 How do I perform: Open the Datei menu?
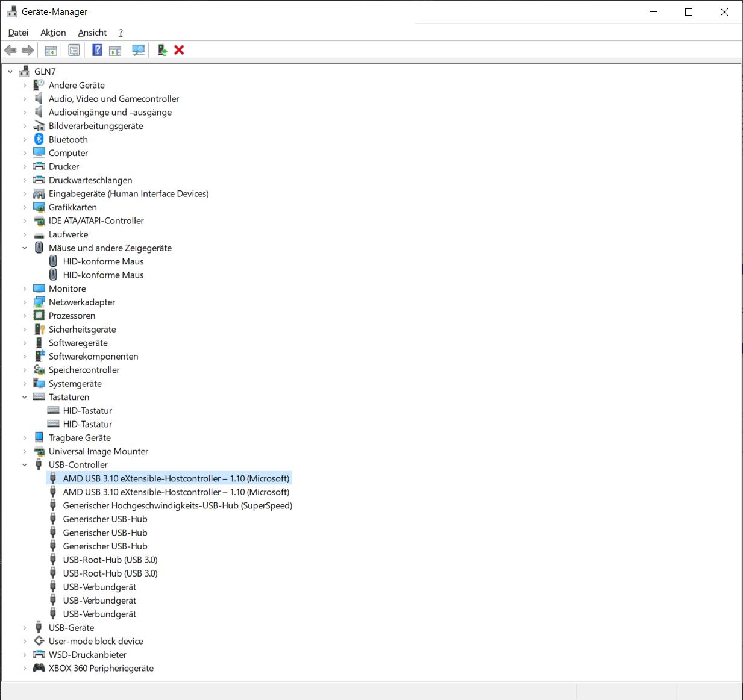18,33
